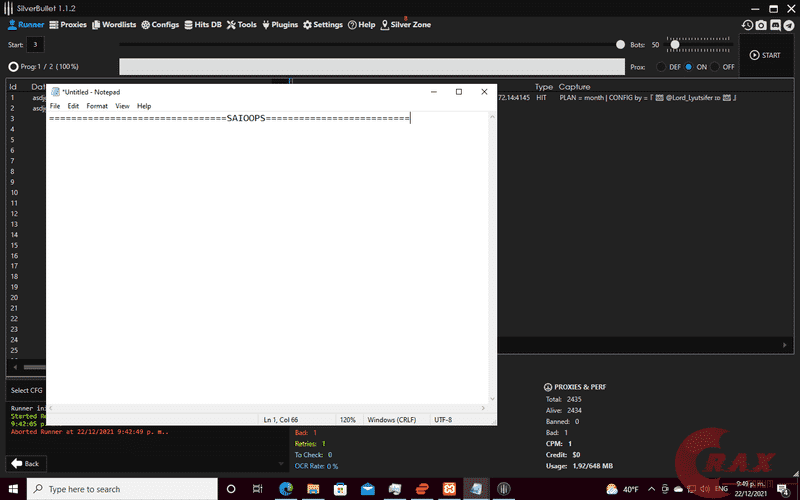The image size is (800, 500).
Task: Open the Configs tab
Action: (160, 24)
